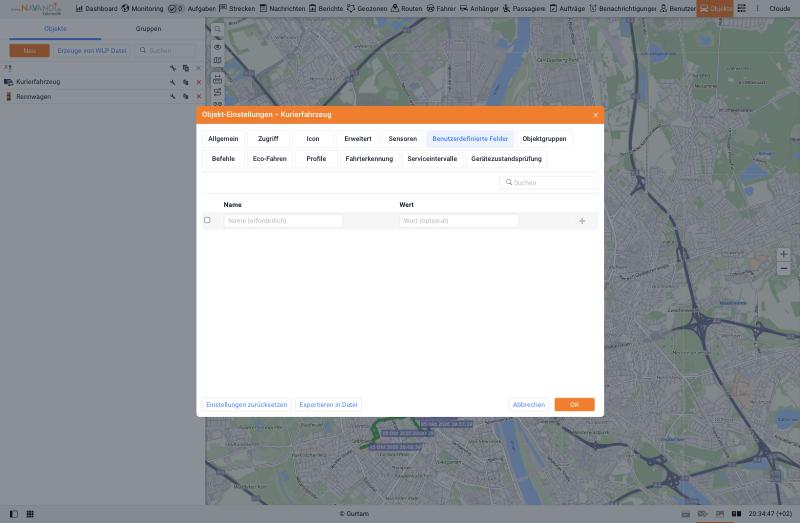Viewport: 800px width, 523px height.
Task: Click the Neu button in the objects panel
Action: pyautogui.click(x=30, y=51)
